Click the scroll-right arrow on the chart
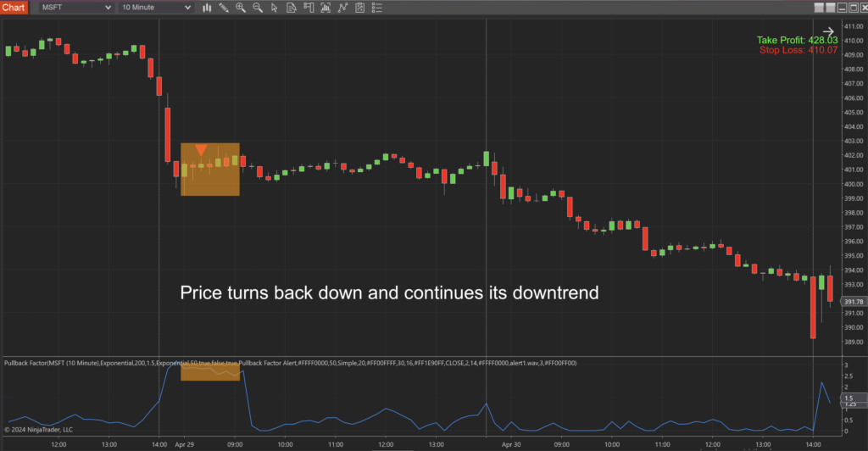Image resolution: width=868 pixels, height=451 pixels. click(828, 31)
